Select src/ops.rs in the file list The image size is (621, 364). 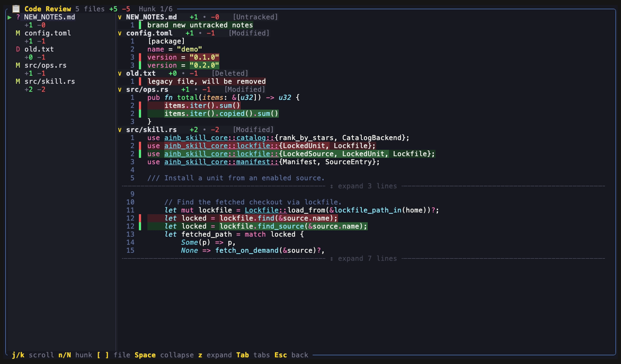(x=46, y=65)
